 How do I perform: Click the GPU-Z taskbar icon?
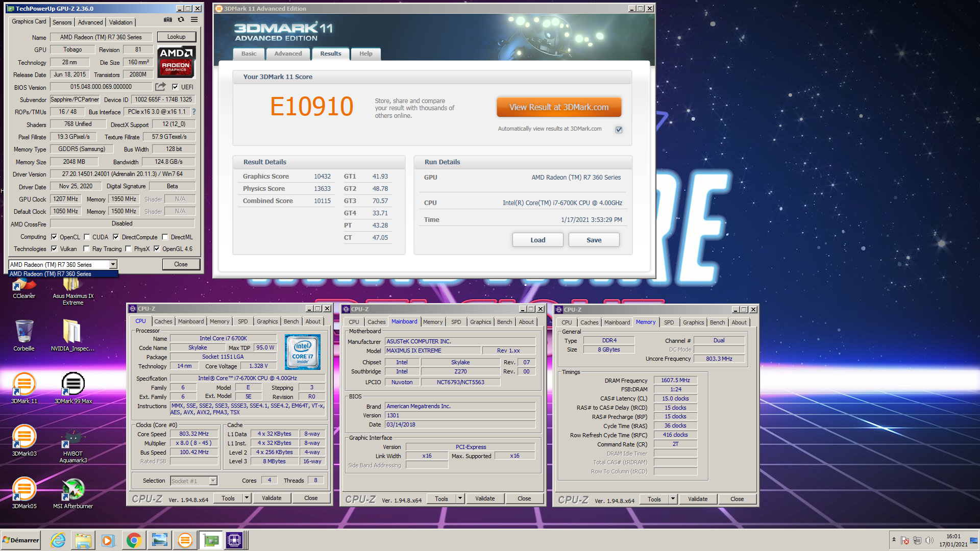(x=210, y=540)
